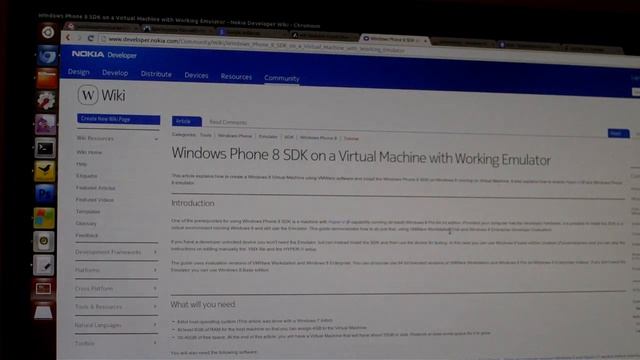Expand the Development Frameworks section
The height and width of the screenshot is (360, 640).
click(116, 252)
